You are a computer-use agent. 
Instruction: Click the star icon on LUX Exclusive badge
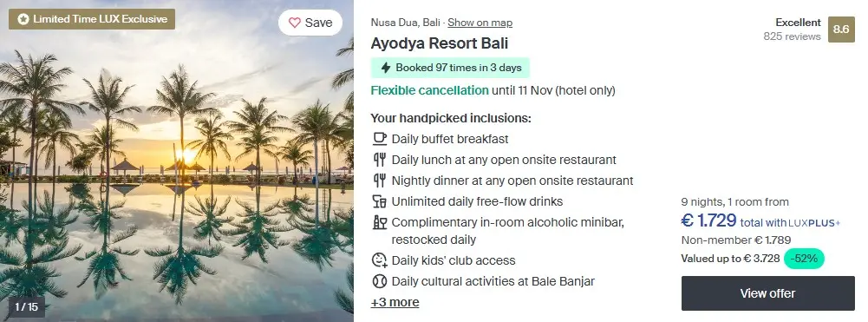(x=23, y=19)
